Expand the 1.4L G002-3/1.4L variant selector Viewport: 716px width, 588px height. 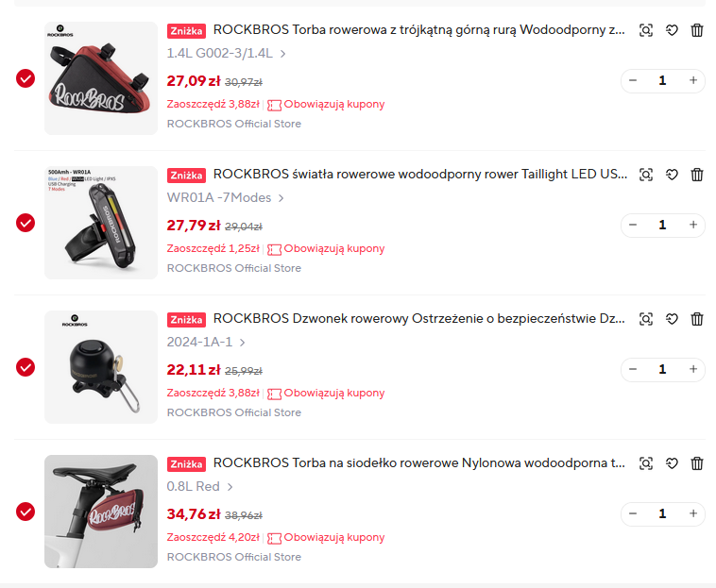tap(227, 54)
